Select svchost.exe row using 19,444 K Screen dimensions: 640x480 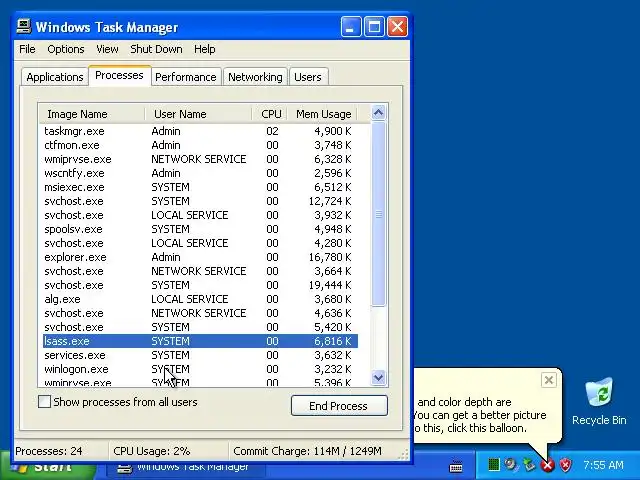click(x=200, y=285)
